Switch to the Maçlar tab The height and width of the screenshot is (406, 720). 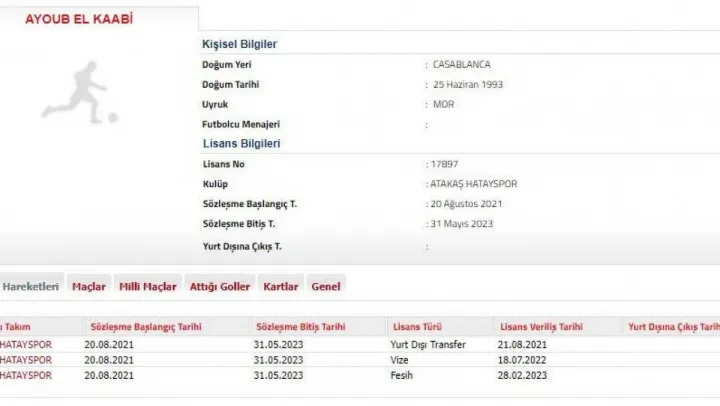click(x=89, y=286)
